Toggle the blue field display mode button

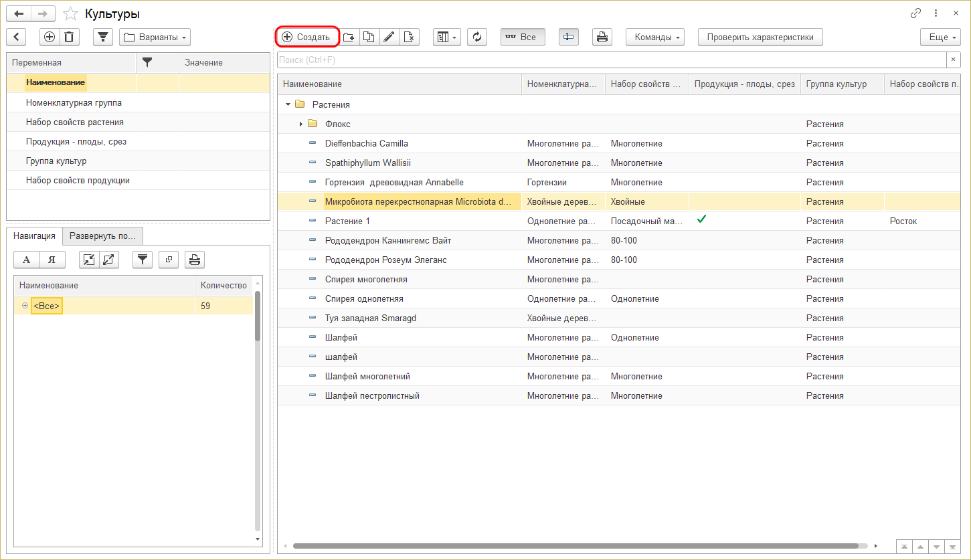(569, 37)
